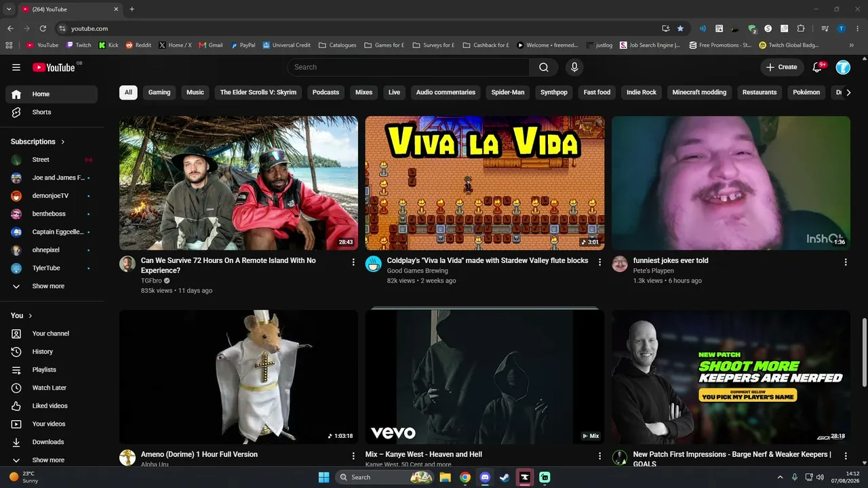This screenshot has height=488, width=868.
Task: Select the Minecraft modding filter chip
Action: [x=699, y=92]
